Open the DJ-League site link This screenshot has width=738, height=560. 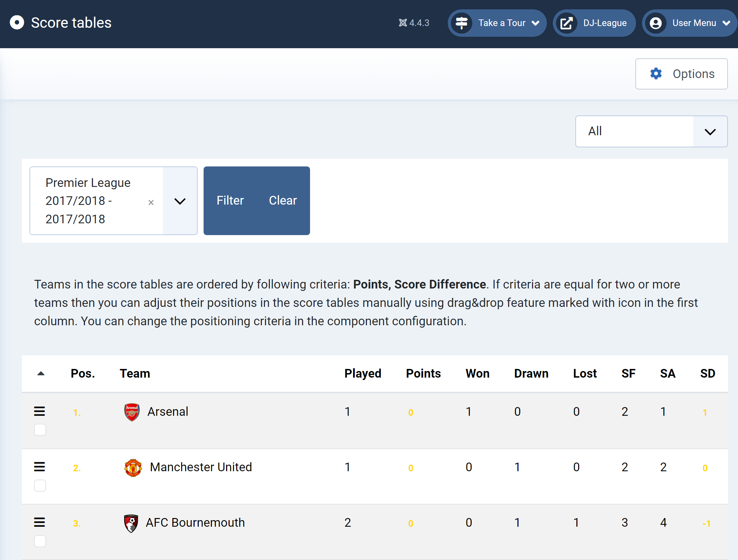click(x=594, y=23)
